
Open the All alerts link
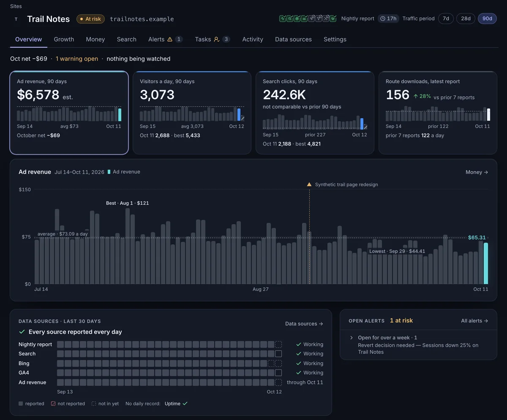point(474,321)
